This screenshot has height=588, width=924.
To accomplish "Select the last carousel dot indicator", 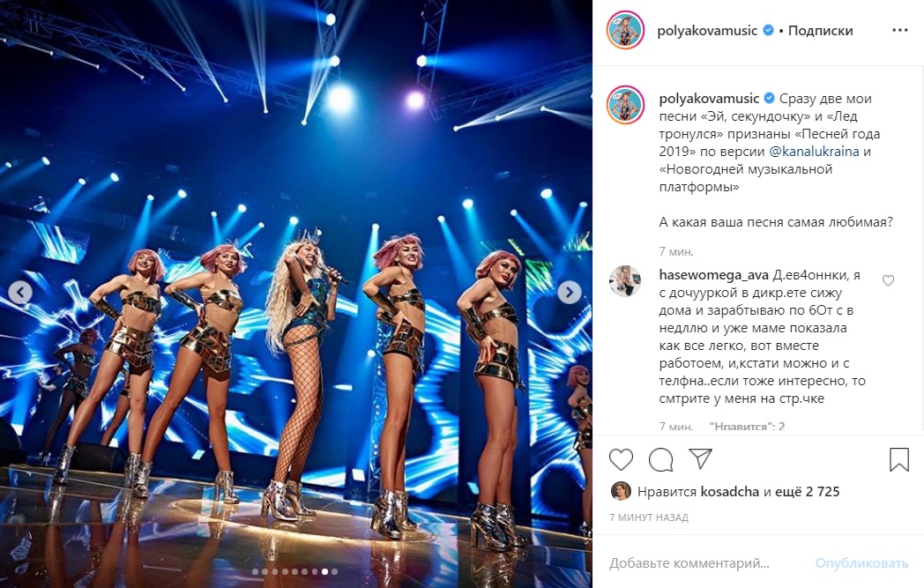I will pyautogui.click(x=335, y=571).
